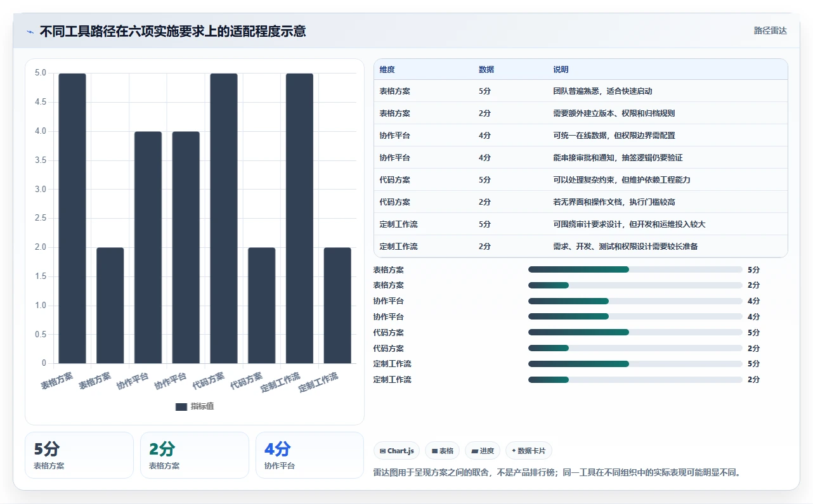The width and height of the screenshot is (813, 504).
Task: Click the 定制工作流 chart bar reaching 2.0
Action: point(337,306)
